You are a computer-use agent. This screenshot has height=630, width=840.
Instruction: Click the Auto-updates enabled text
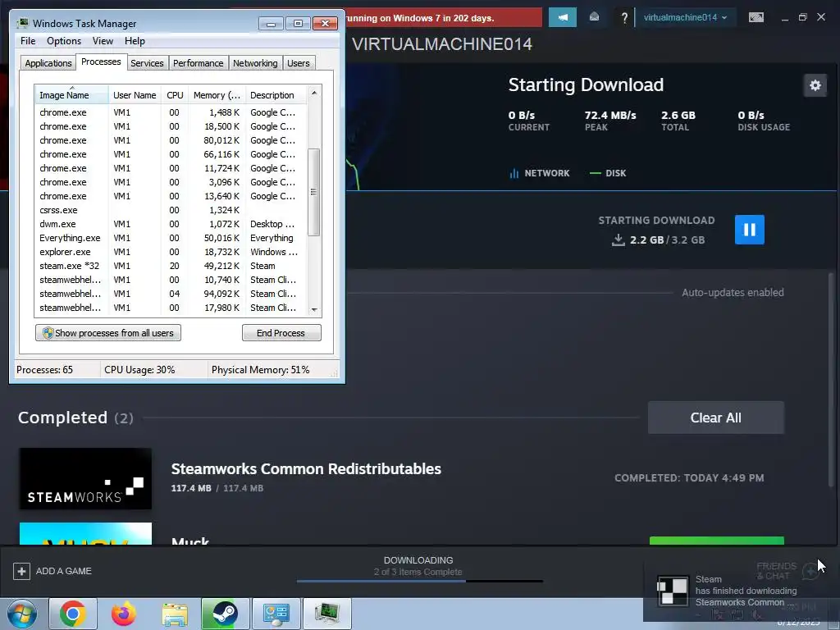pyautogui.click(x=733, y=293)
